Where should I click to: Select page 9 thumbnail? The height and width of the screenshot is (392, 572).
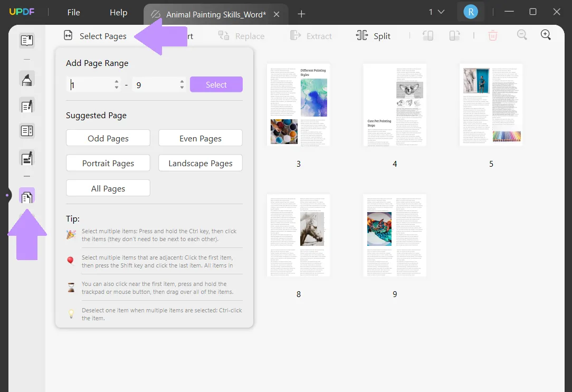tap(395, 235)
